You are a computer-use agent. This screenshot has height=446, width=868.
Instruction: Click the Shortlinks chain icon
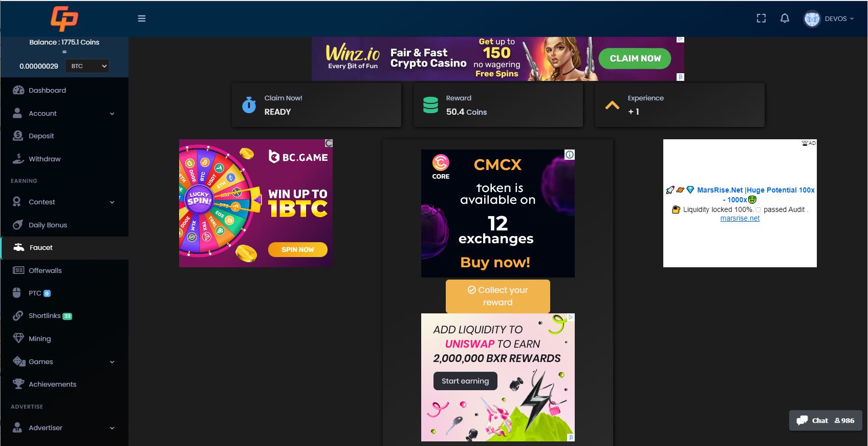point(18,316)
